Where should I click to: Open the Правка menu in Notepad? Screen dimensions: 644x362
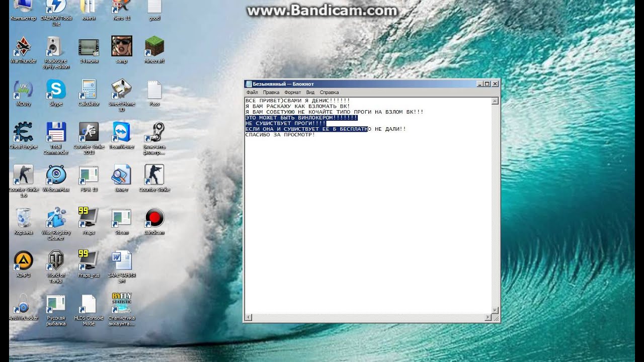(x=271, y=93)
